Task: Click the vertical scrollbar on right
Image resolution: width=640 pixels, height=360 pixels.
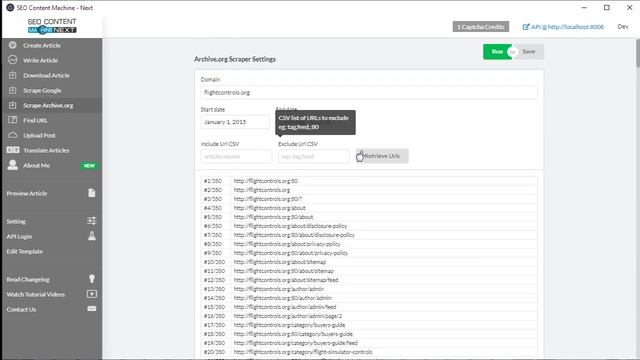Action: click(x=638, y=53)
